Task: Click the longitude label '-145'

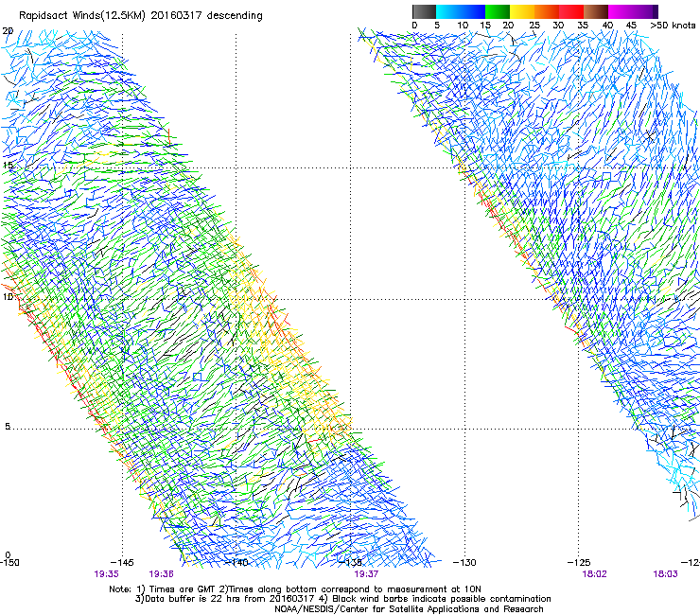Action: point(122,563)
